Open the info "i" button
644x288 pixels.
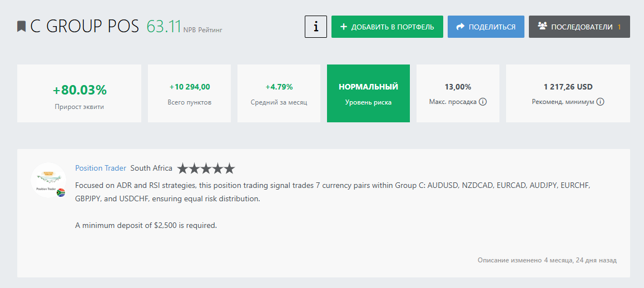pos(316,27)
